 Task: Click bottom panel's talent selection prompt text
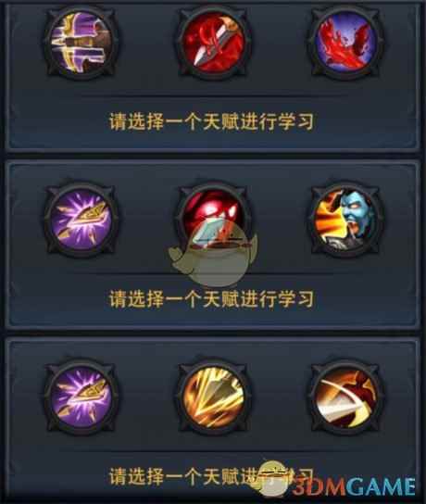pos(211,476)
